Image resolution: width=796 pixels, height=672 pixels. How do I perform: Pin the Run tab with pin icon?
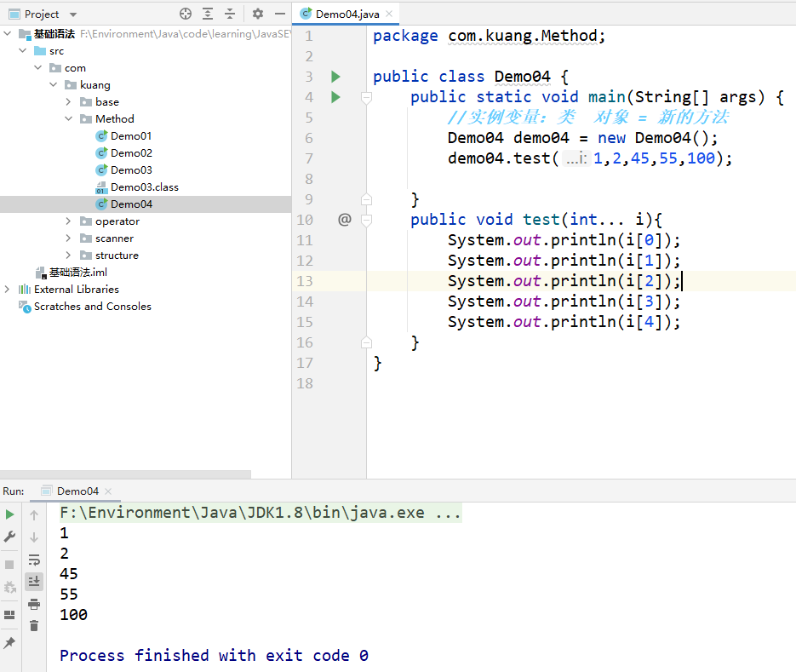pos(9,642)
